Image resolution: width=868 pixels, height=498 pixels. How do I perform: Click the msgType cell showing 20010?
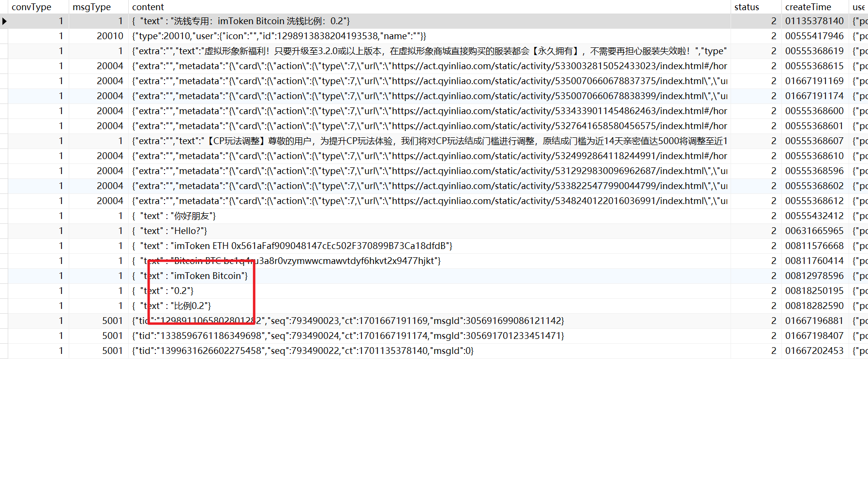point(98,36)
